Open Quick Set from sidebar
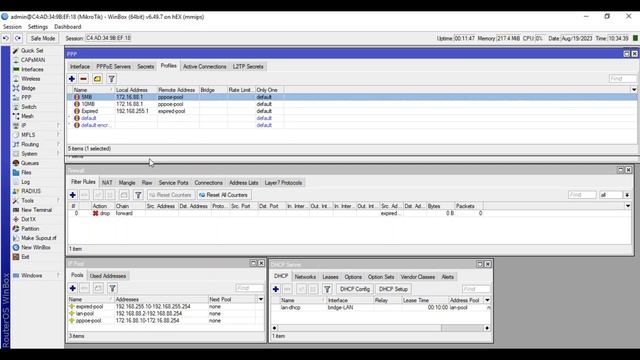This screenshot has width=640, height=360. click(32, 51)
